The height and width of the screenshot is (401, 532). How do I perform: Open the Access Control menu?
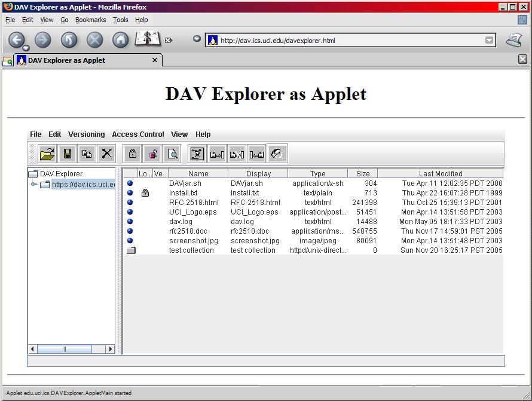point(137,134)
